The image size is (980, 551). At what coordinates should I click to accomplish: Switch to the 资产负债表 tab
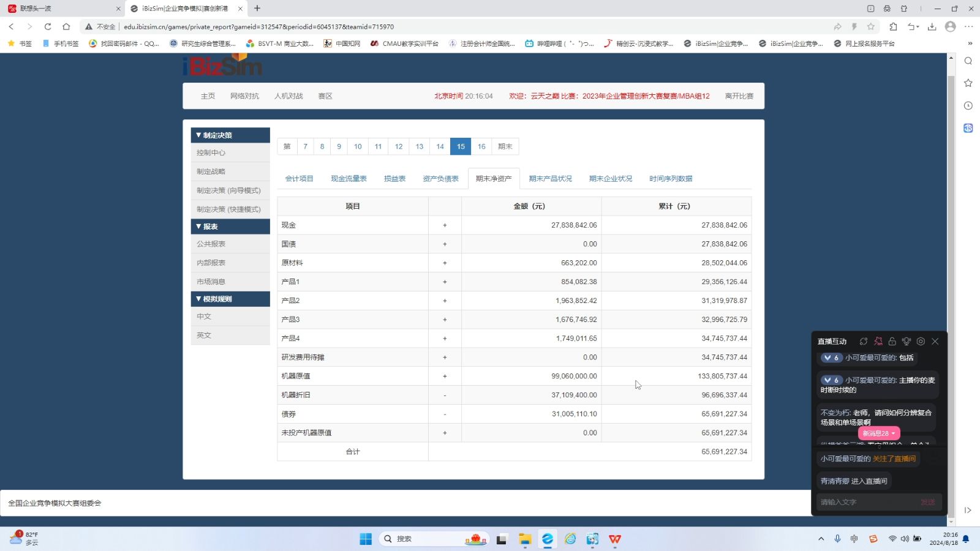click(440, 179)
